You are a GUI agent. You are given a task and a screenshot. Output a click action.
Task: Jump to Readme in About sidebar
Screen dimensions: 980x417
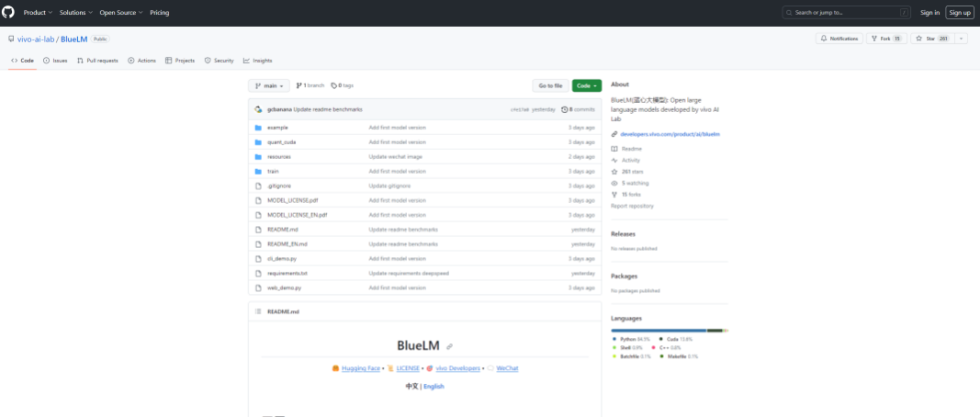(626, 149)
